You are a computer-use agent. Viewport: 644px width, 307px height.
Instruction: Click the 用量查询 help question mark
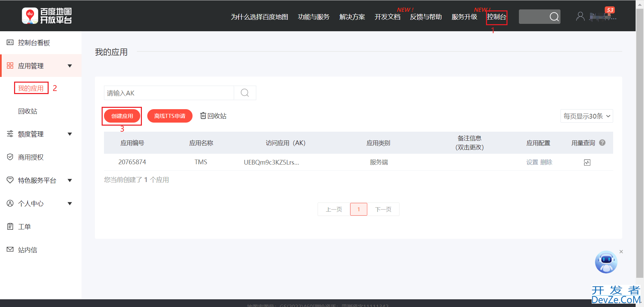point(602,143)
